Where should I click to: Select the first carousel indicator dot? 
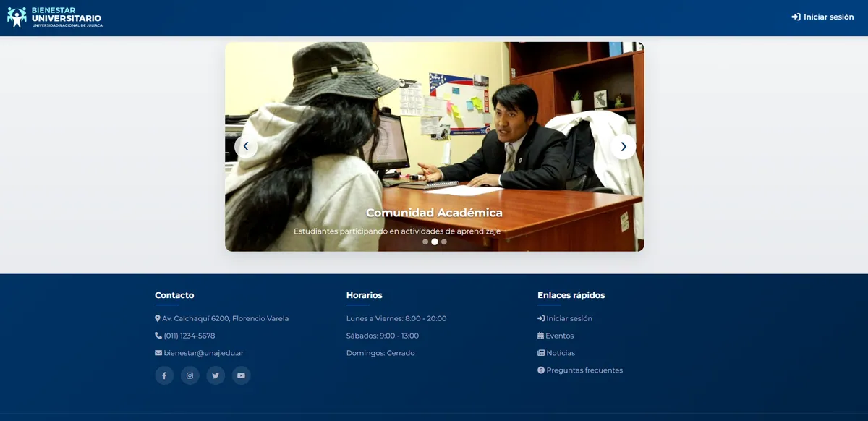(x=425, y=242)
